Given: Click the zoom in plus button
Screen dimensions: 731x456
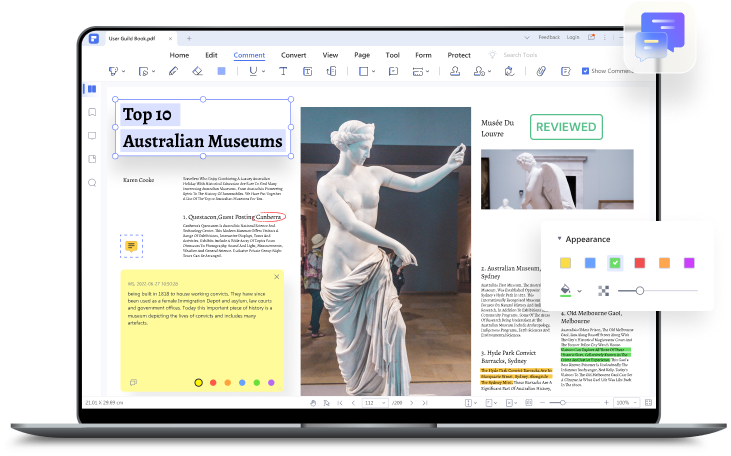Looking at the screenshot, I should [606, 403].
